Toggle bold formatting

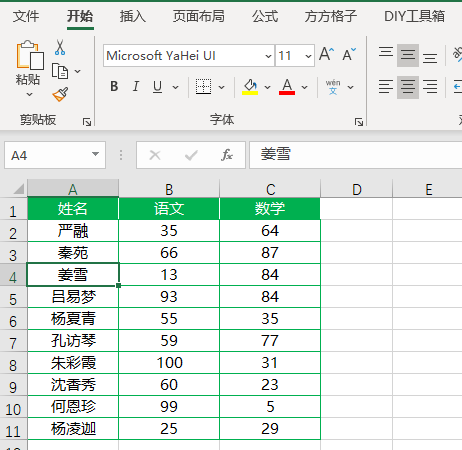click(114, 86)
